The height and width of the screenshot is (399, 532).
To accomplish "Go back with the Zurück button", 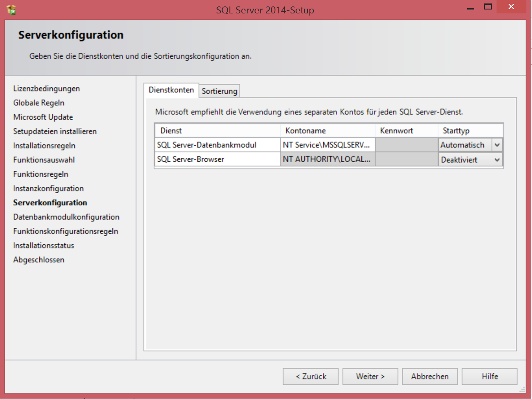I will tap(311, 377).
